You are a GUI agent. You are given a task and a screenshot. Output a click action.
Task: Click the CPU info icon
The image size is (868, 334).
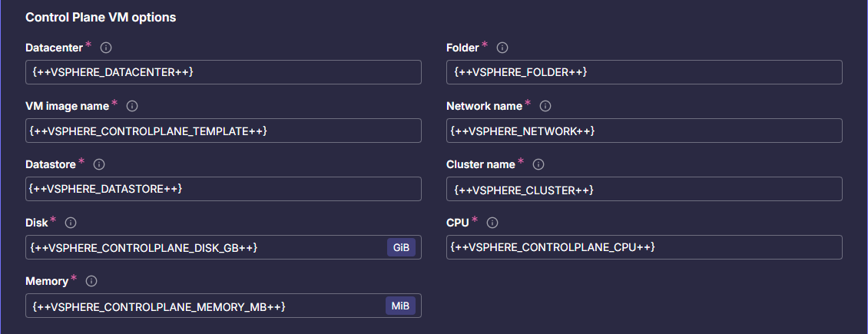(493, 223)
